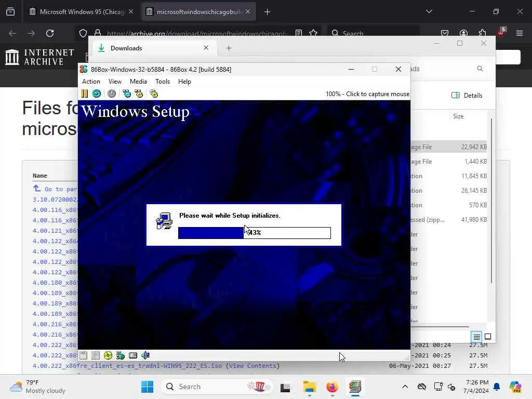Click the Internet Archive logo

coord(39,57)
